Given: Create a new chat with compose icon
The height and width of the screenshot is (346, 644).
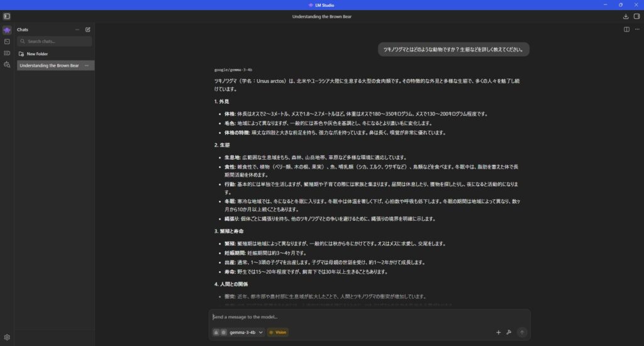Looking at the screenshot, I should [x=87, y=30].
